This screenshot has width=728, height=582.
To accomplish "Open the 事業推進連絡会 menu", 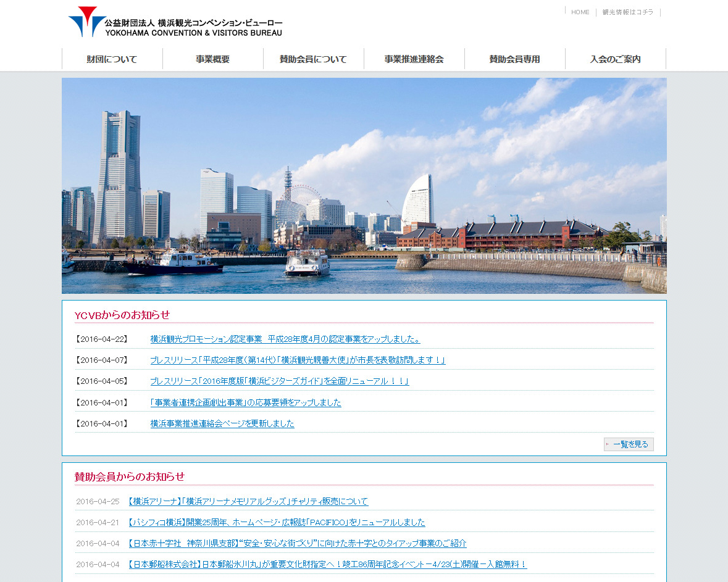I will point(414,59).
